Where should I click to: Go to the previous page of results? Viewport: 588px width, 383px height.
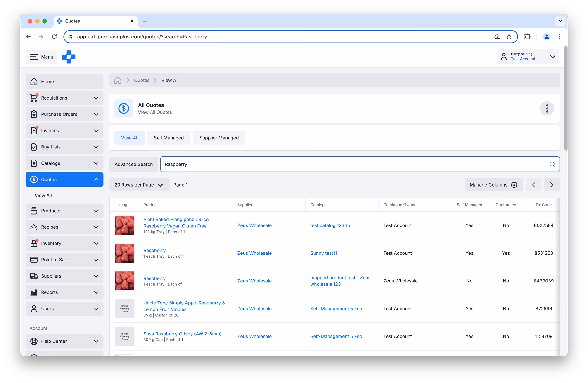[x=533, y=185]
